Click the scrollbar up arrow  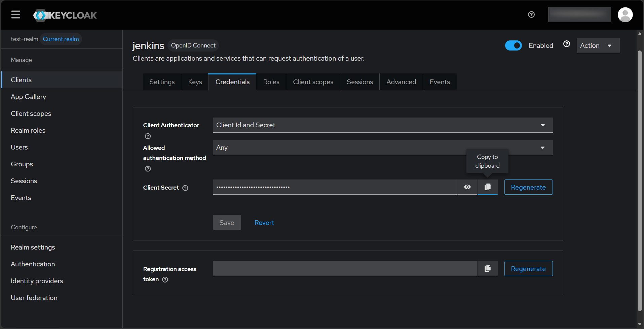click(x=640, y=33)
